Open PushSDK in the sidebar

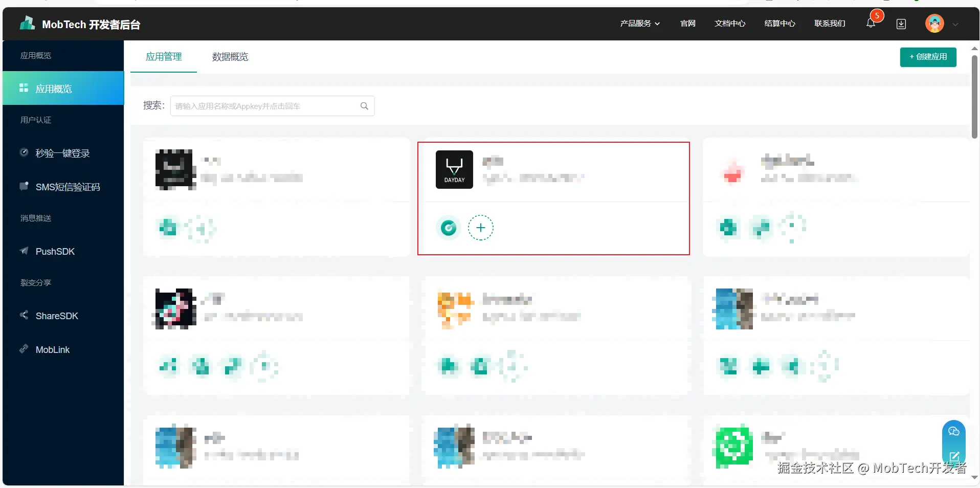[63, 251]
